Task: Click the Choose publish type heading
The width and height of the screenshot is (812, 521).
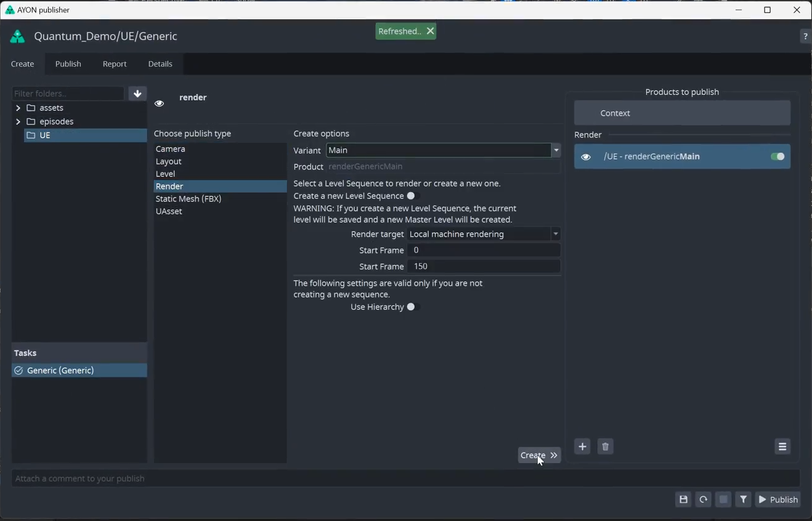Action: point(192,134)
